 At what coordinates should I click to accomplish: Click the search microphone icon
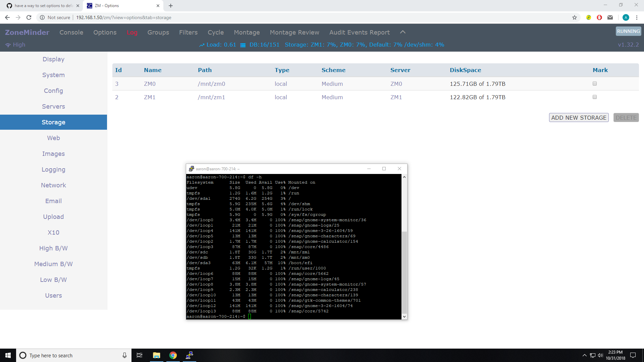point(124,355)
